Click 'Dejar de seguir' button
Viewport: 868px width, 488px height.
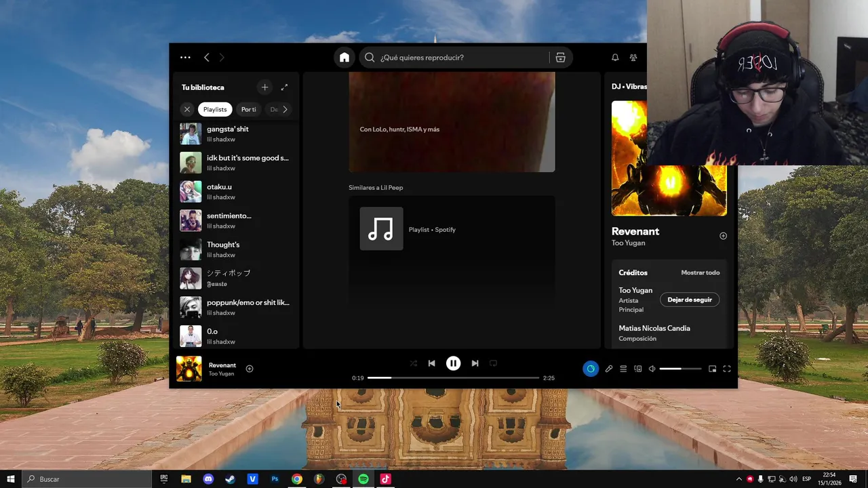pyautogui.click(x=690, y=300)
